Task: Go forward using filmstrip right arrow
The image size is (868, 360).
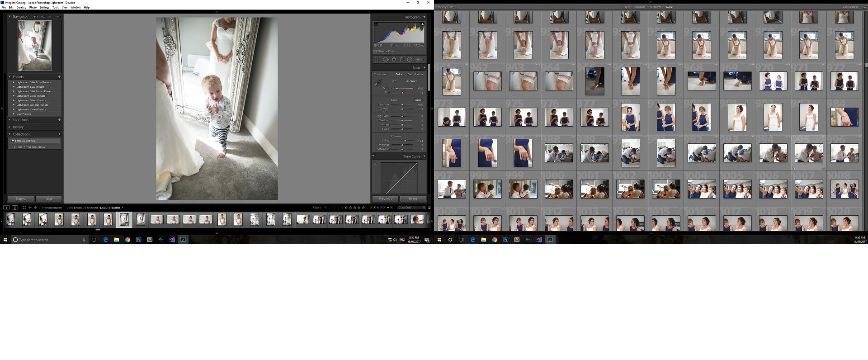Action: pos(36,208)
